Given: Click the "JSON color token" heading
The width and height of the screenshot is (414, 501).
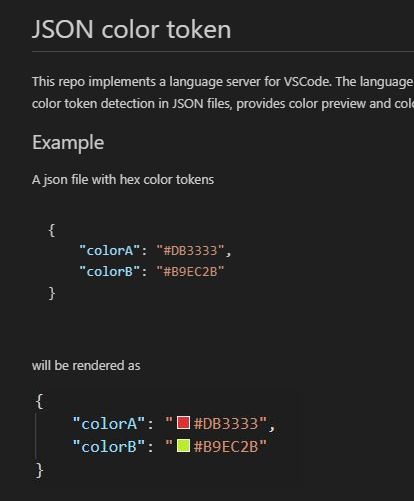Looking at the screenshot, I should coord(131,29).
